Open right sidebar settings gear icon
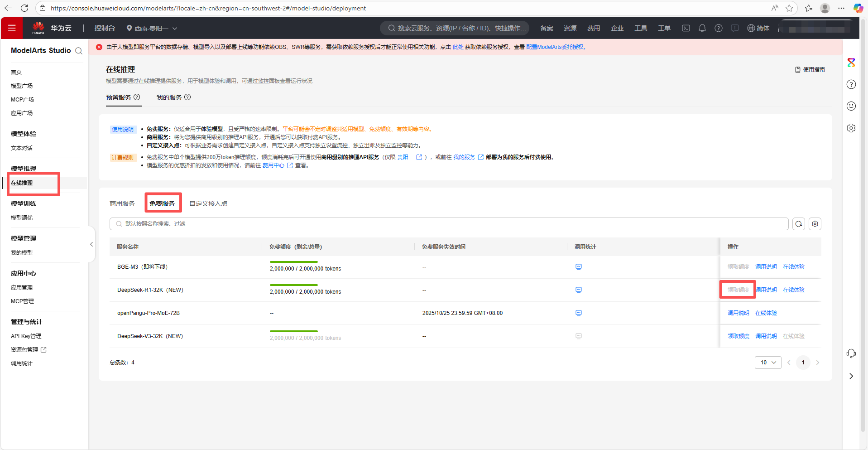This screenshot has height=450, width=868. 851,128
